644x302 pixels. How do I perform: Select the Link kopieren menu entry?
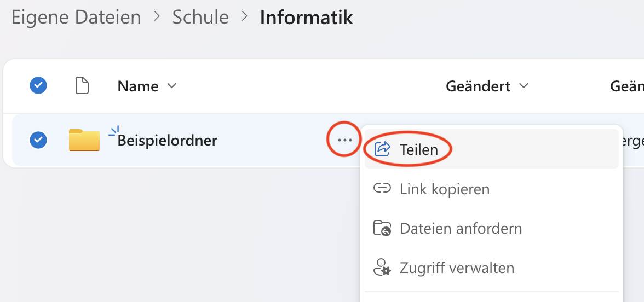[x=445, y=189]
